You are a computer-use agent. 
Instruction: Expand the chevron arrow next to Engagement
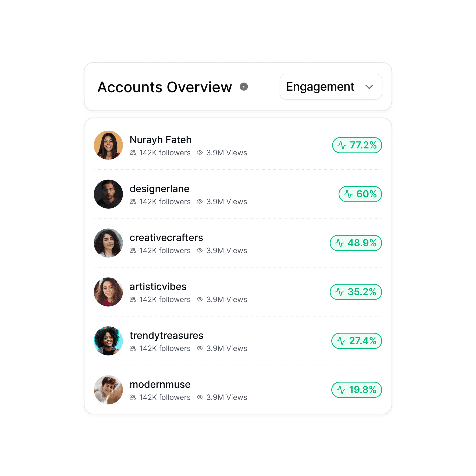click(x=369, y=87)
